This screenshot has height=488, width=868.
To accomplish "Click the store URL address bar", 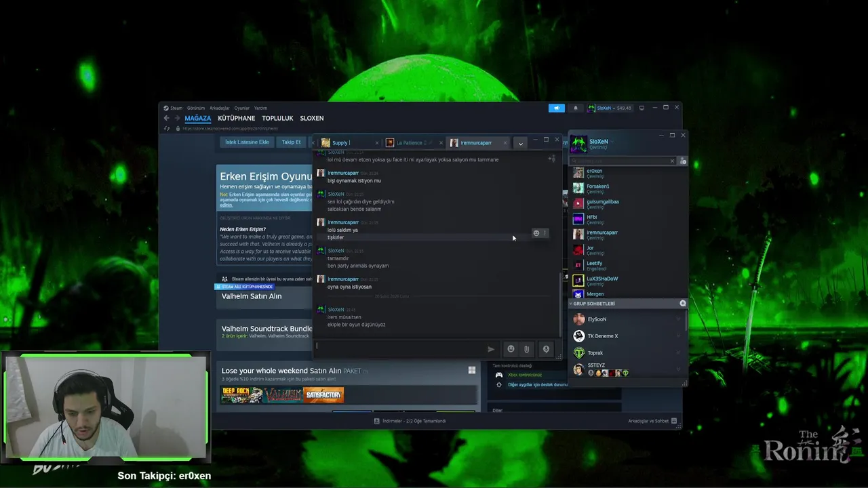I will pyautogui.click(x=231, y=128).
